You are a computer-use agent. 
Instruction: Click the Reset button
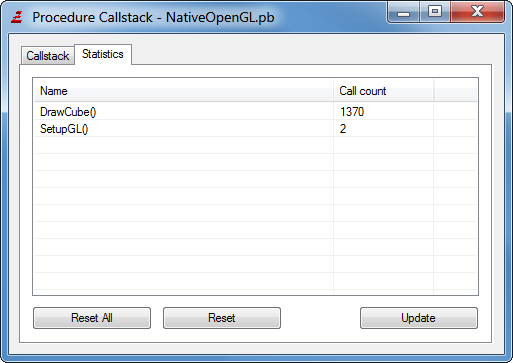coord(222,318)
